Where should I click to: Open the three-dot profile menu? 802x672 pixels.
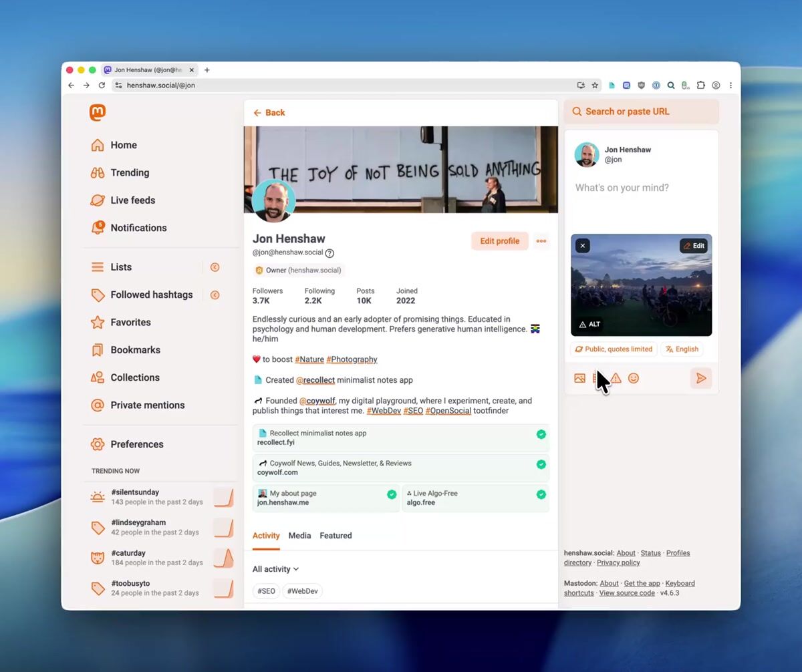pos(541,241)
